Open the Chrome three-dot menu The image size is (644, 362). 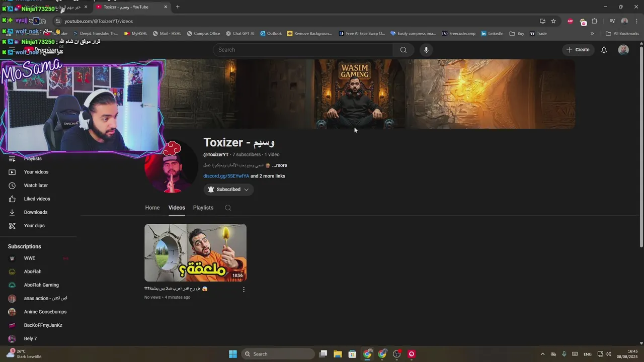pyautogui.click(x=636, y=21)
